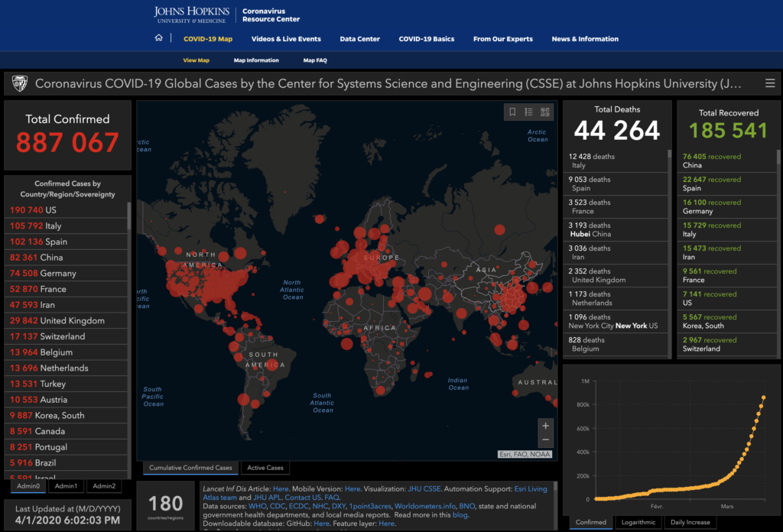Switch chart to Logarithmic tab
The height and width of the screenshot is (532, 783).
[x=638, y=523]
